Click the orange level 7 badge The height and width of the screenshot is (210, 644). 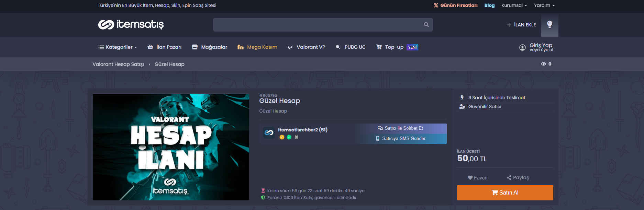click(x=282, y=137)
